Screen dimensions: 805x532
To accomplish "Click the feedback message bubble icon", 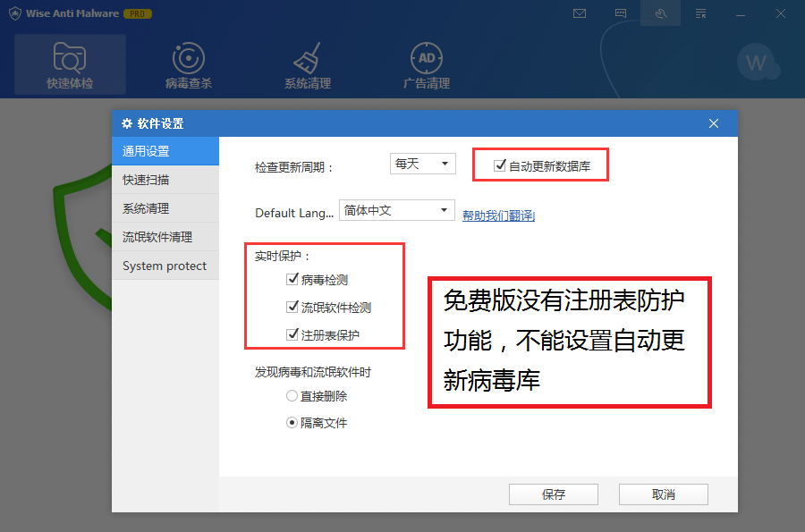I will tap(621, 13).
